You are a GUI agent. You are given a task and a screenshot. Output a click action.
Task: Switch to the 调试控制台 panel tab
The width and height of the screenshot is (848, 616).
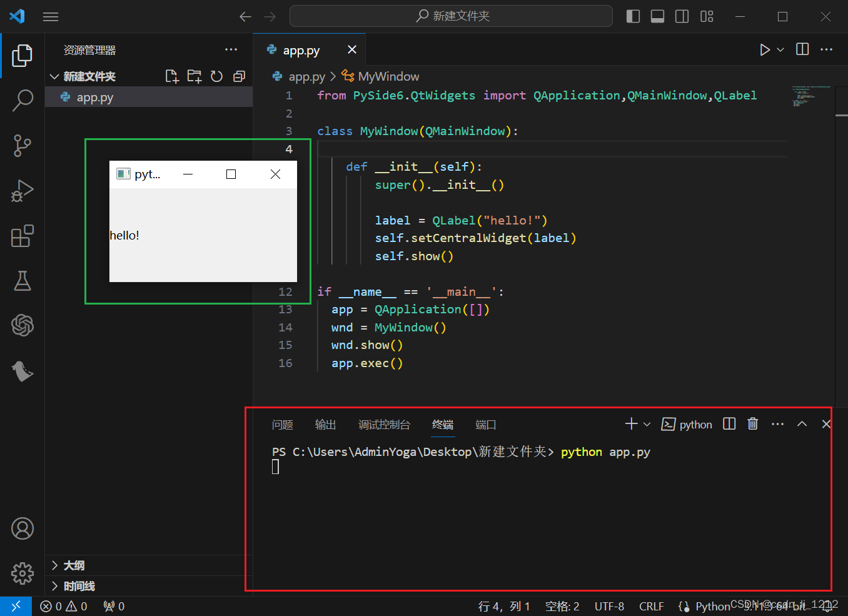tap(385, 425)
